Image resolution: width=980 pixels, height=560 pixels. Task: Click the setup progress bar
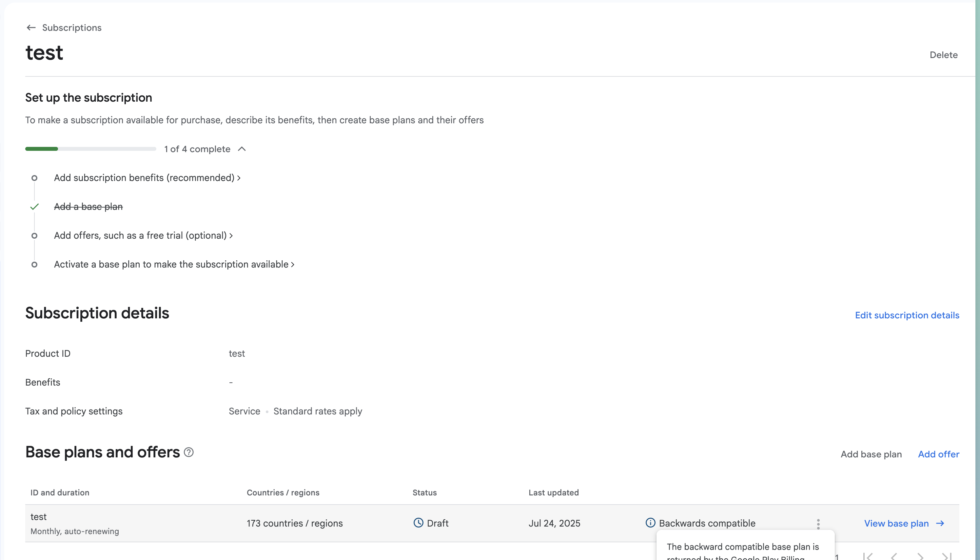91,149
